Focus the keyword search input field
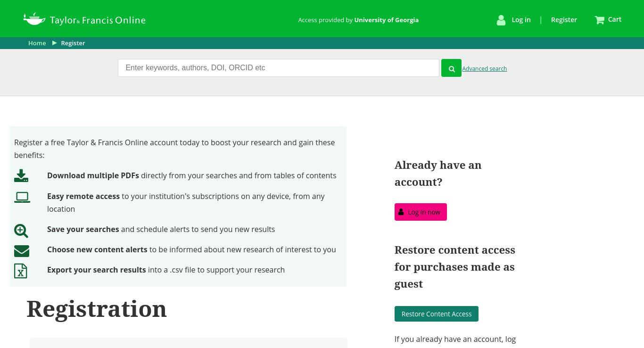Screen dimensions: 644x348 [x=279, y=68]
